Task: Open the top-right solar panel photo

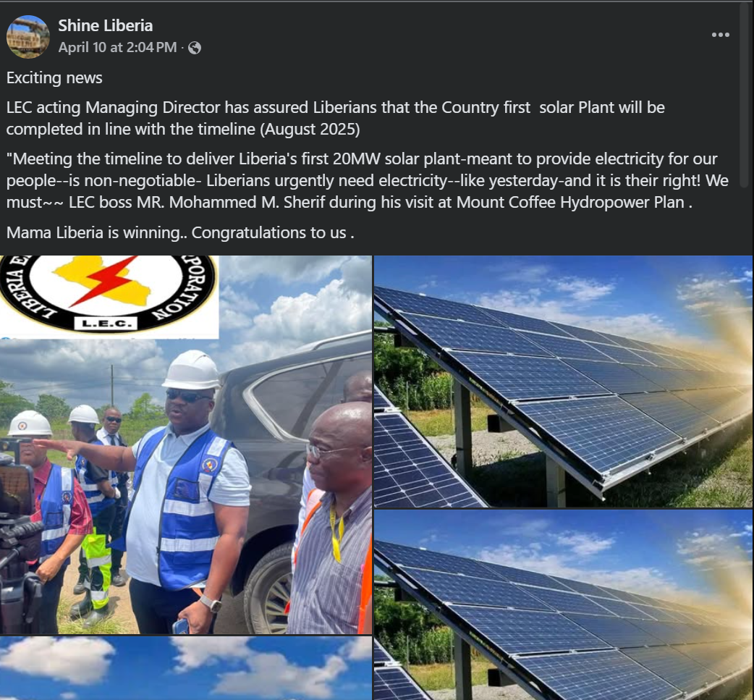Action: (563, 381)
